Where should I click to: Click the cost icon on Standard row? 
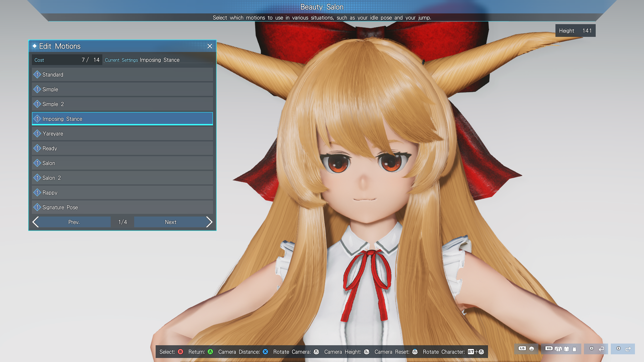click(37, 74)
